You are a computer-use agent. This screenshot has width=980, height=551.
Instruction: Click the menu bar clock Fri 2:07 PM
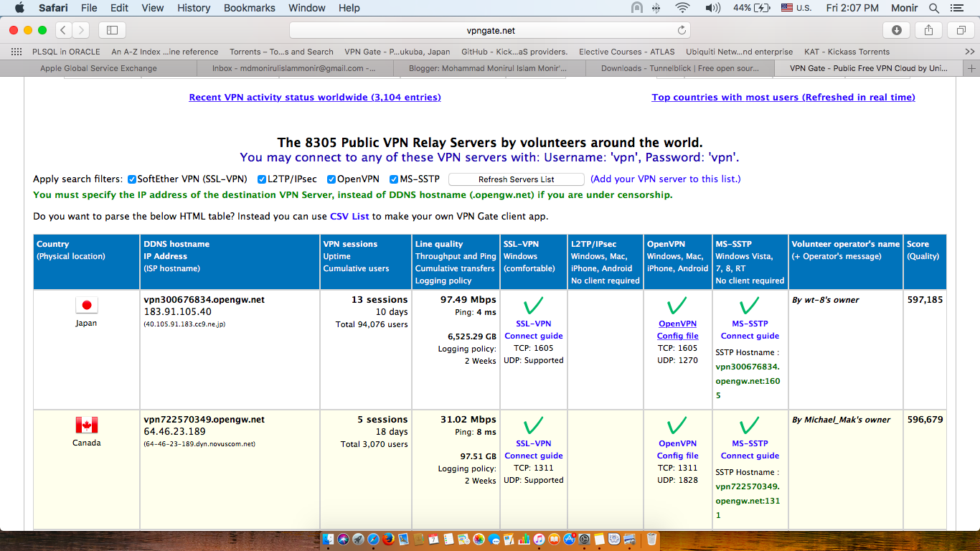click(852, 8)
